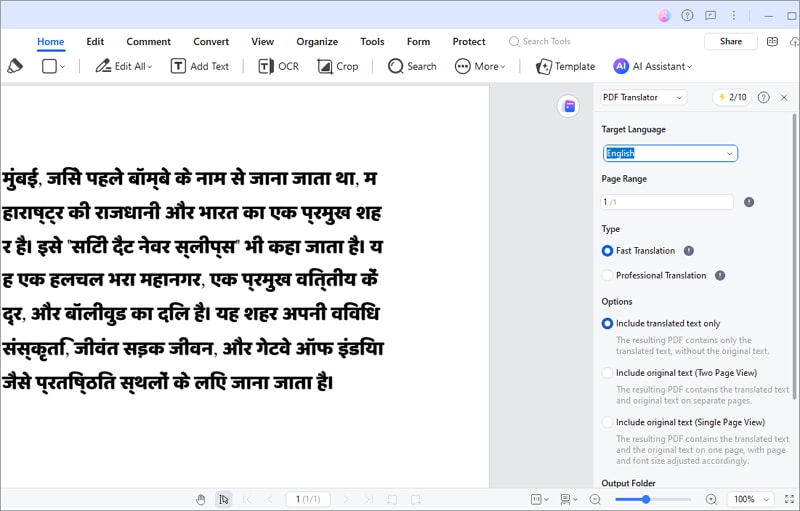Activate the text select cursor tool
The width and height of the screenshot is (800, 511).
click(223, 499)
